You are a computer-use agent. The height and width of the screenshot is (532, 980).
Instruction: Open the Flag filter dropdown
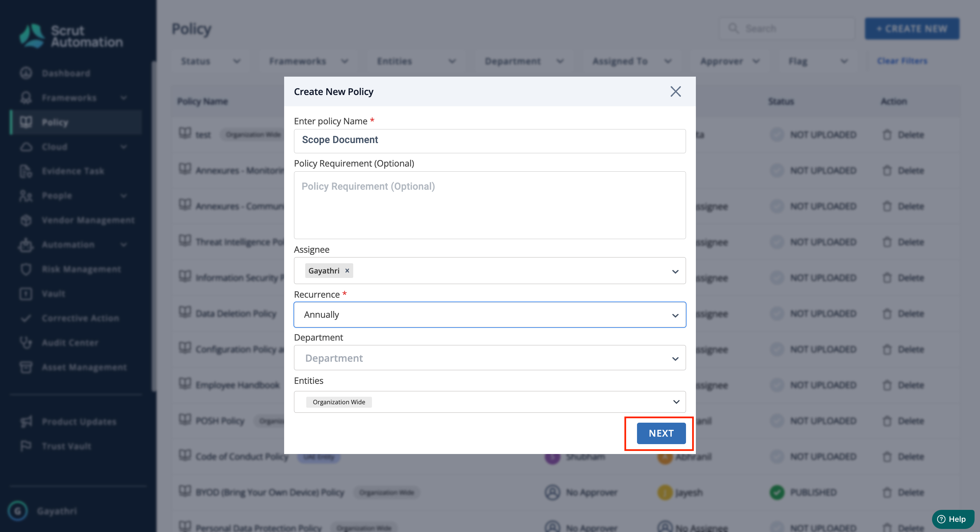pyautogui.click(x=818, y=61)
